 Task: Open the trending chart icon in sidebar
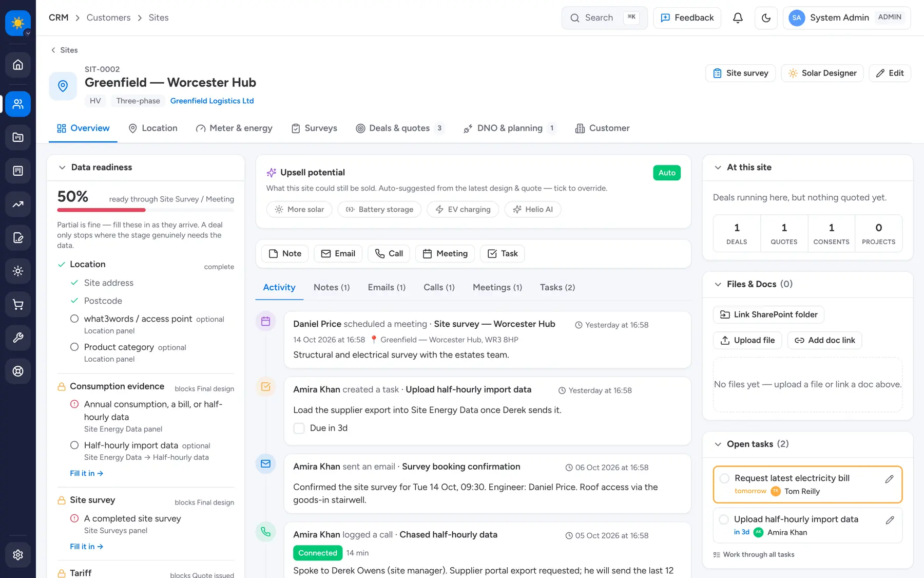pyautogui.click(x=18, y=204)
